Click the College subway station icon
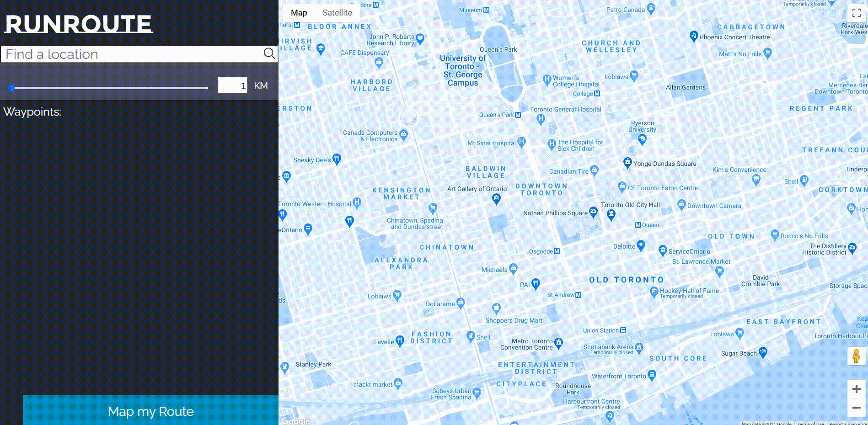This screenshot has width=868, height=425. (x=597, y=94)
